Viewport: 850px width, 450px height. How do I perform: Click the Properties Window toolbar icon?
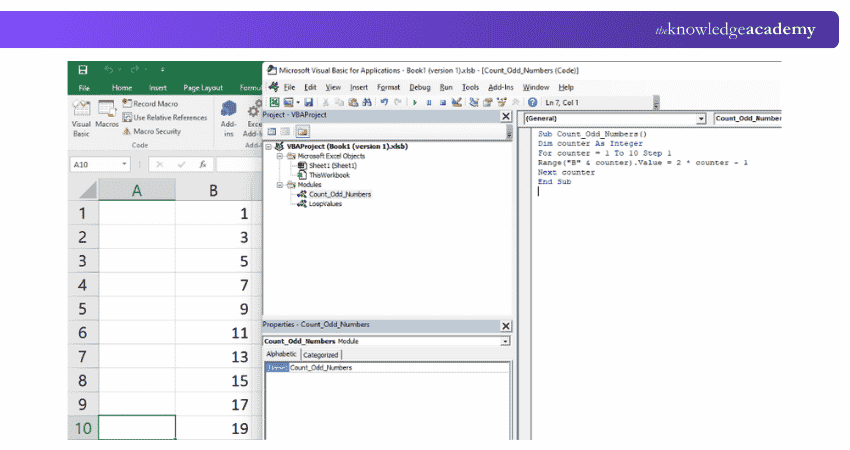pos(487,102)
